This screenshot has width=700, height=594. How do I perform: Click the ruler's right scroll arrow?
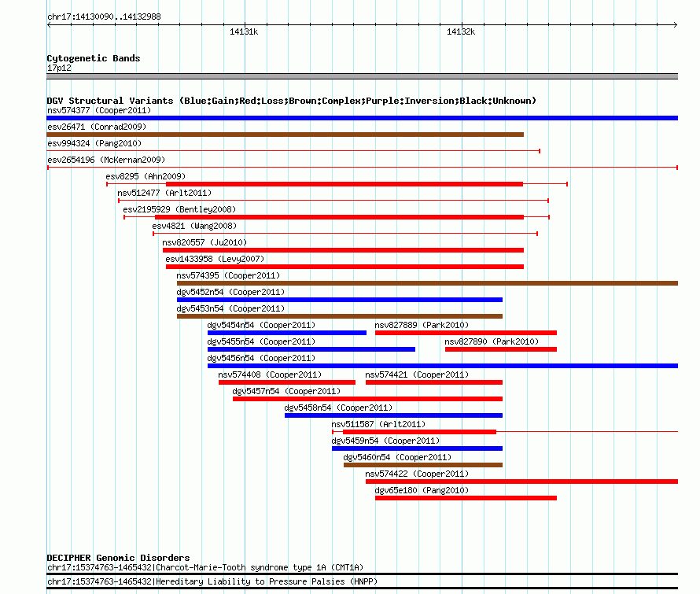click(676, 24)
